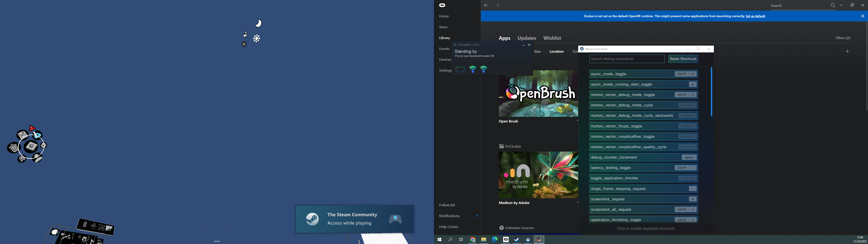Click the Oculus logo icon
This screenshot has height=244, width=868.
pyautogui.click(x=442, y=5)
